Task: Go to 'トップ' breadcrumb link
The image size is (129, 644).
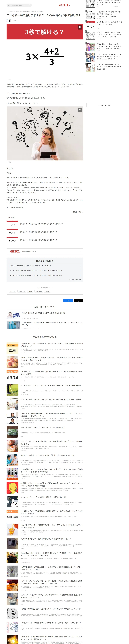Action: coord(8,11)
